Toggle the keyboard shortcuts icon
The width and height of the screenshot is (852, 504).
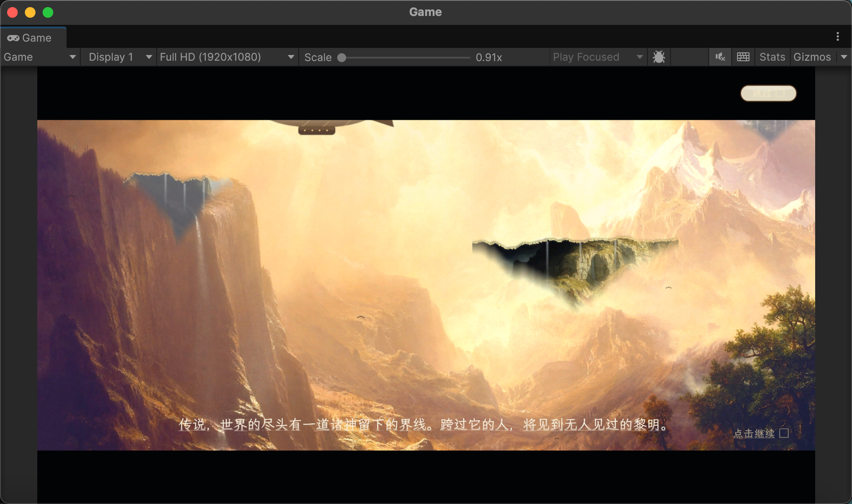pos(743,57)
